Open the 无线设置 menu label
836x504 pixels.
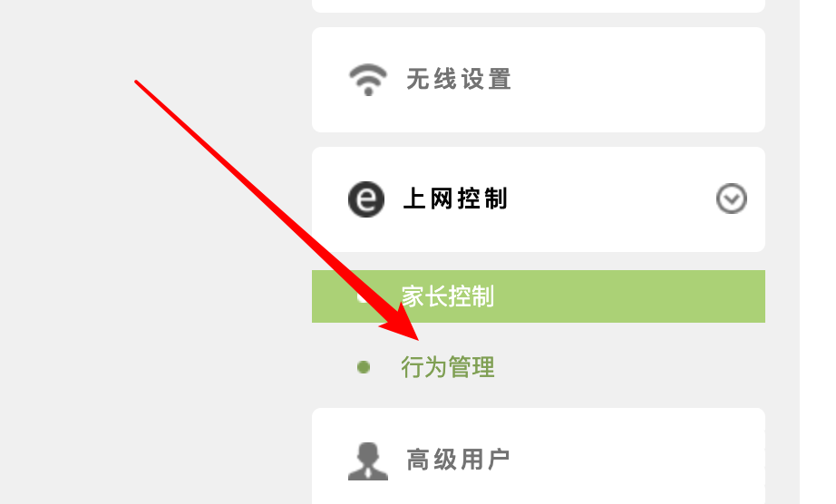pyautogui.click(x=459, y=80)
